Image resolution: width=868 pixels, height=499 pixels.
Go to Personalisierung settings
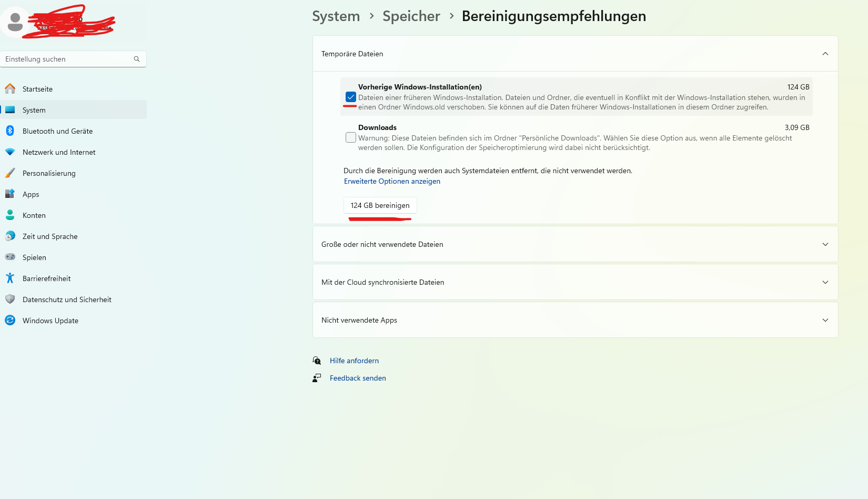point(73,173)
